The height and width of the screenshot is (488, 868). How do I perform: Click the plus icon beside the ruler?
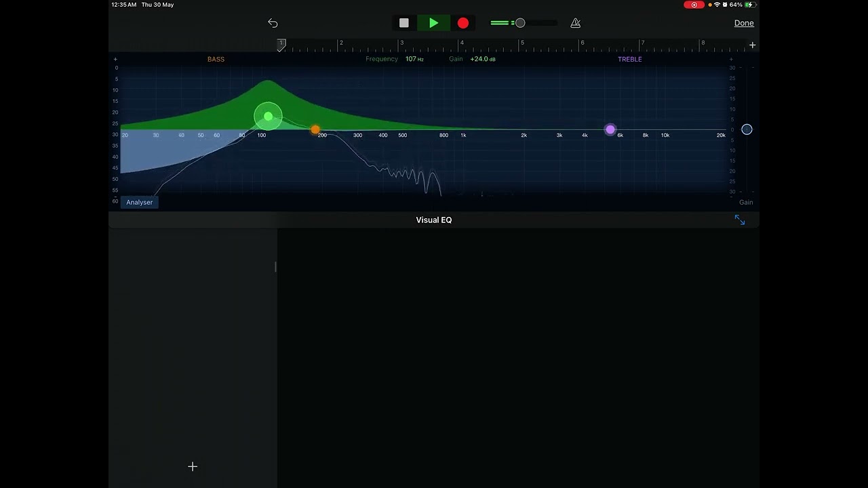coord(752,45)
